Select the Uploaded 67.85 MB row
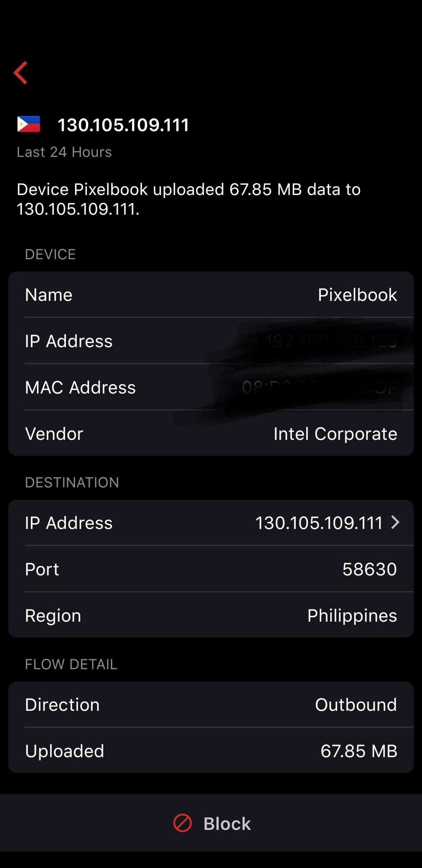 point(211,751)
